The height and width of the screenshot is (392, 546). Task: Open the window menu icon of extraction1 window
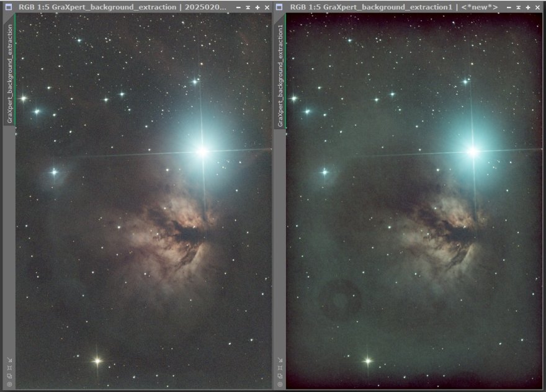click(x=279, y=7)
